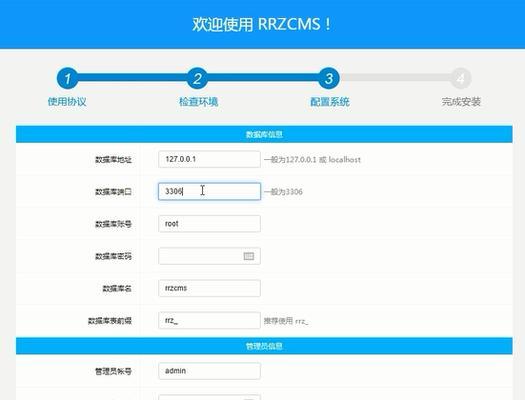Click the 数据库表前缀 label
525x400 pixels.
point(110,321)
